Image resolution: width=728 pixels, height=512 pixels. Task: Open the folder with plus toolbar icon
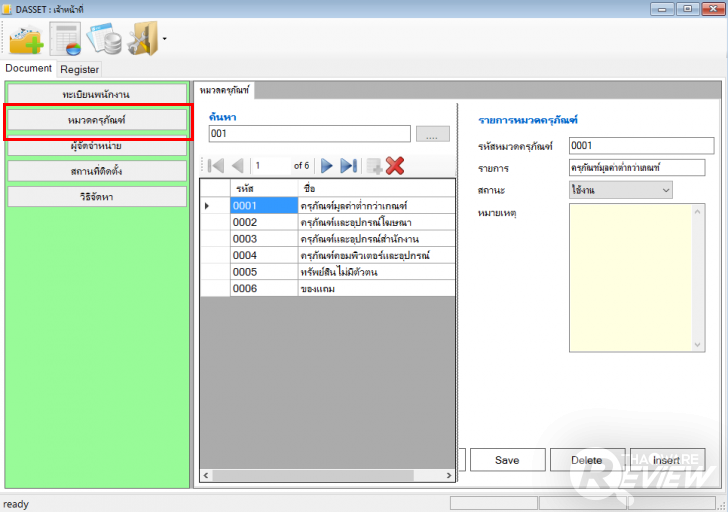coord(26,39)
